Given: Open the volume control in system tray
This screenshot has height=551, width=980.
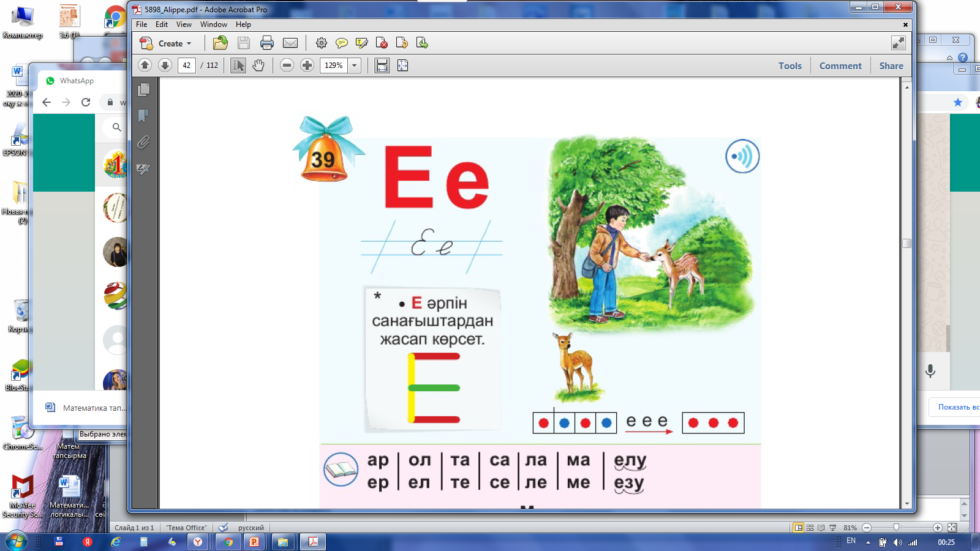Looking at the screenshot, I should (897, 542).
